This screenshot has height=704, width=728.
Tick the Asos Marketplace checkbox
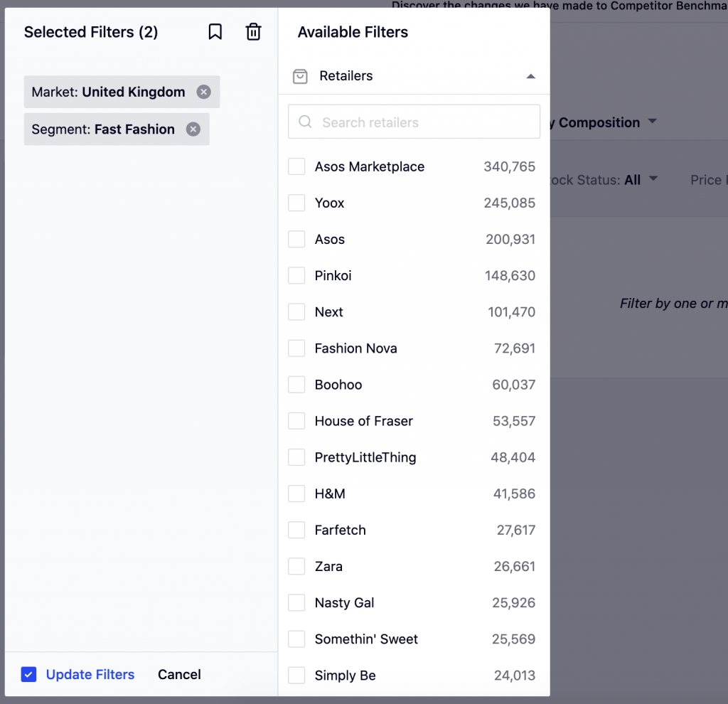[296, 166]
